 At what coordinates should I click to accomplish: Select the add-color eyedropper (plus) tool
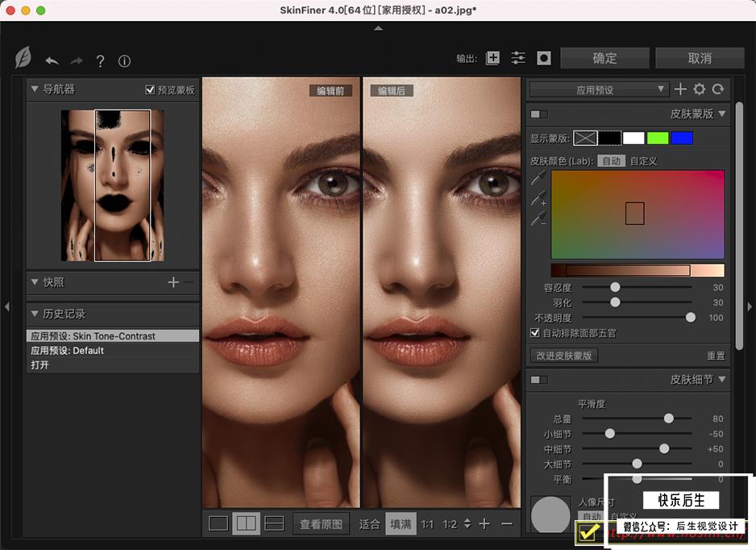[538, 198]
